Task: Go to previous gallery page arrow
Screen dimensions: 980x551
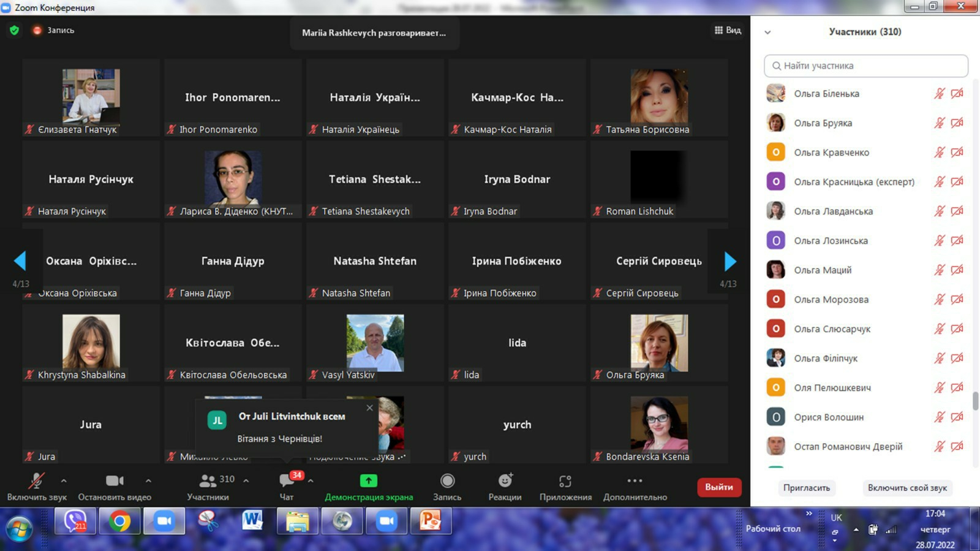Action: point(20,262)
